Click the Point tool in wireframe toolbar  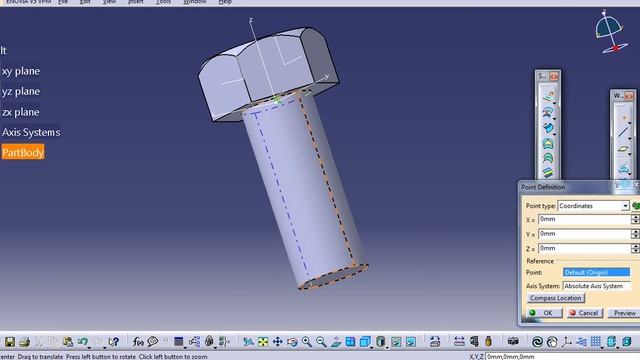pos(624,118)
